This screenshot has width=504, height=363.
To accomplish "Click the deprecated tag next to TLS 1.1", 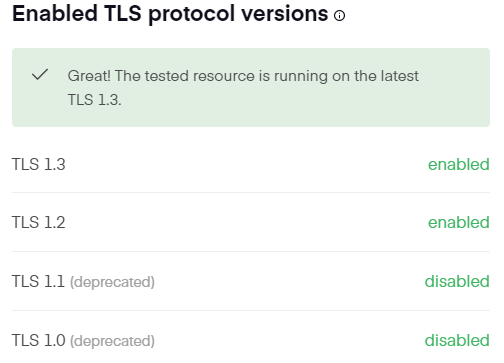I will [112, 282].
